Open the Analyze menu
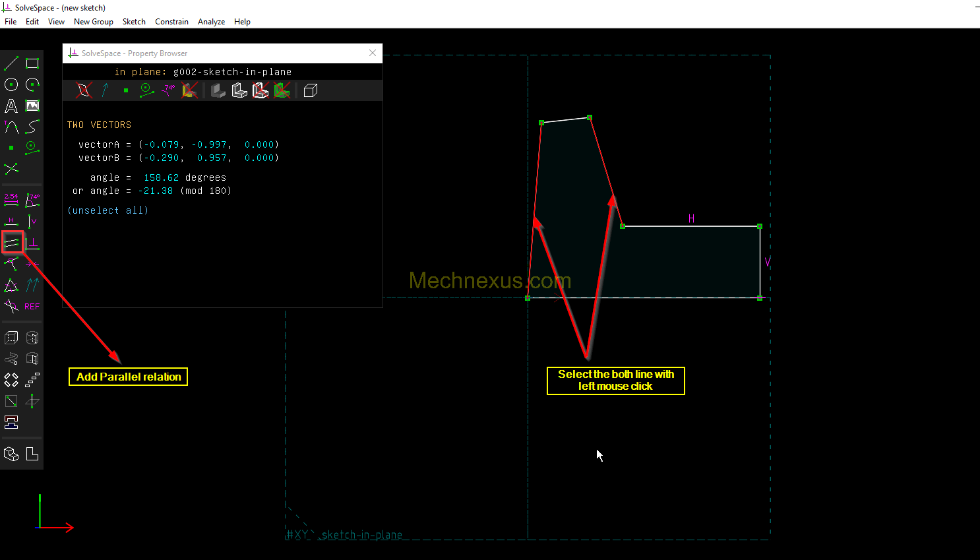 click(211, 22)
